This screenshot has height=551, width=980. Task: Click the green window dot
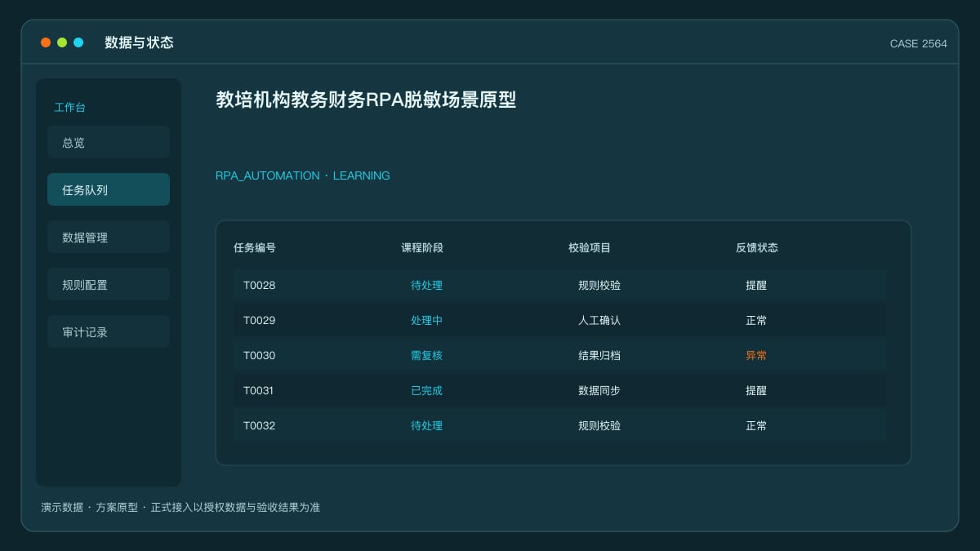62,42
